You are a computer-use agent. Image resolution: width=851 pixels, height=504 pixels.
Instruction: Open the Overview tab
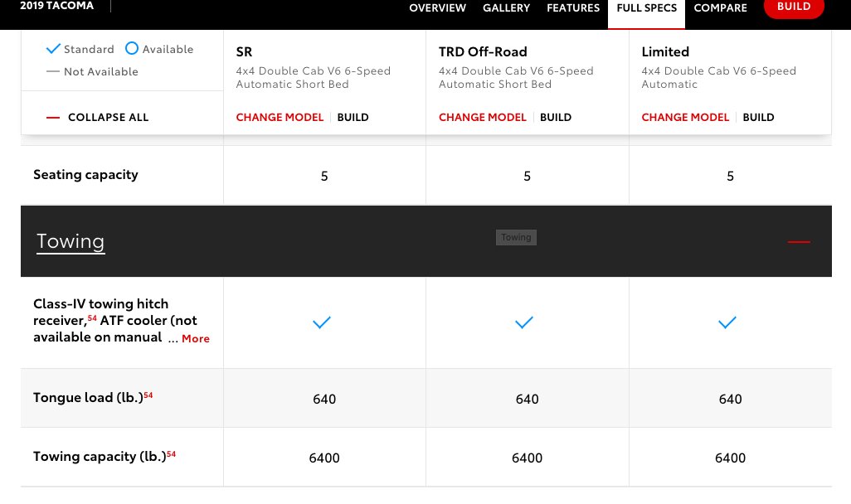(437, 8)
